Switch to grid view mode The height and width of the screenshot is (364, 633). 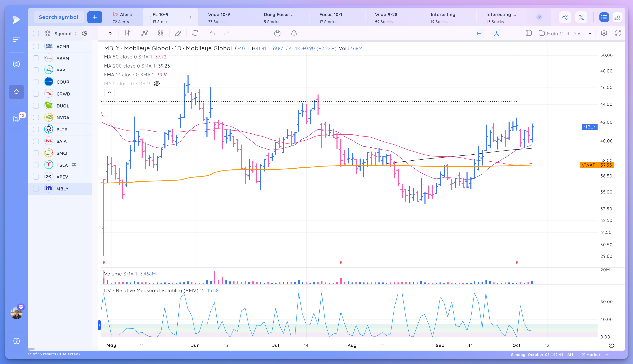click(x=618, y=17)
